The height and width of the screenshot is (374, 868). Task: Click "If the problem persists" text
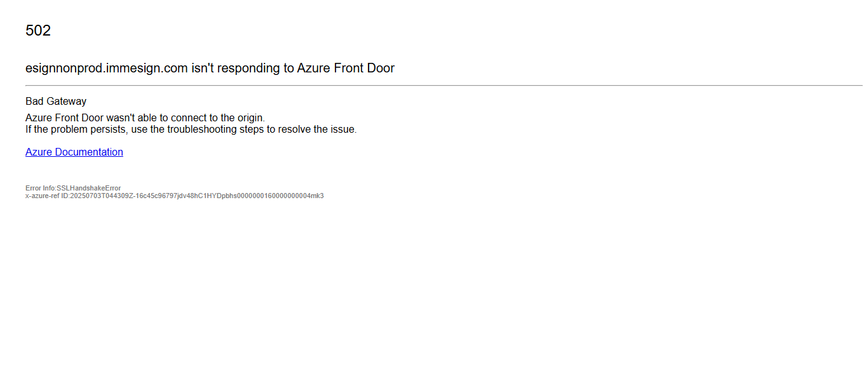tap(75, 129)
